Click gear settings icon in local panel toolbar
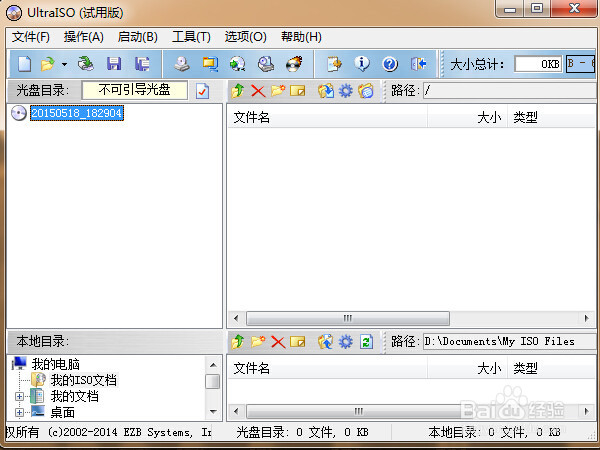Viewport: 600px width, 450px height. [346, 341]
